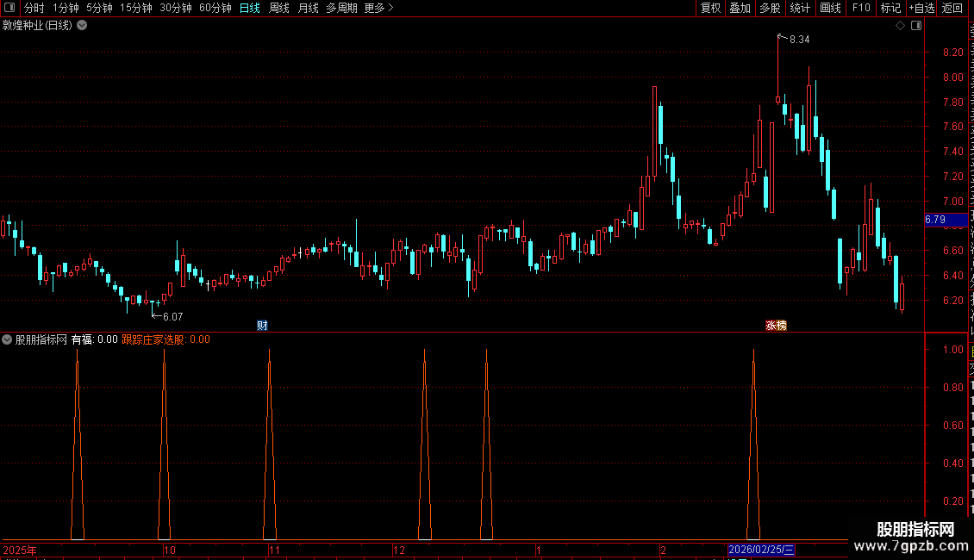Add stock via +自选 button

921,8
